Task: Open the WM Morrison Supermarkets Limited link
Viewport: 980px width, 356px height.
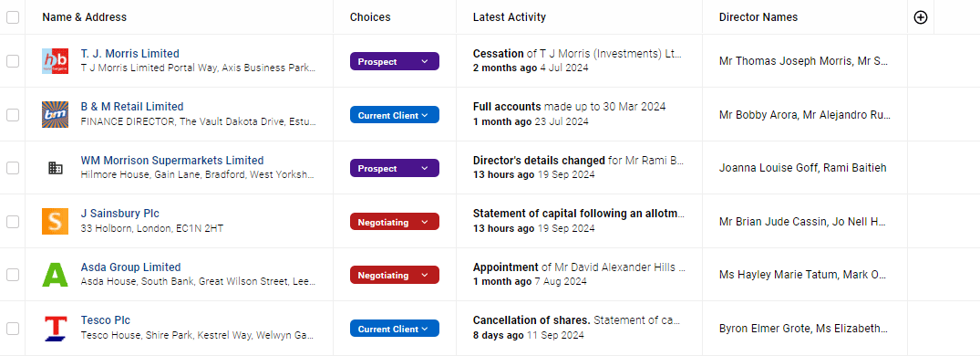Action: [172, 160]
